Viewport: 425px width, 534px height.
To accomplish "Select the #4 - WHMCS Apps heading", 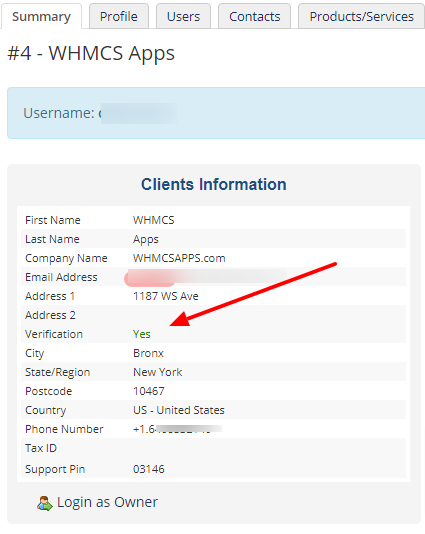I will (91, 54).
